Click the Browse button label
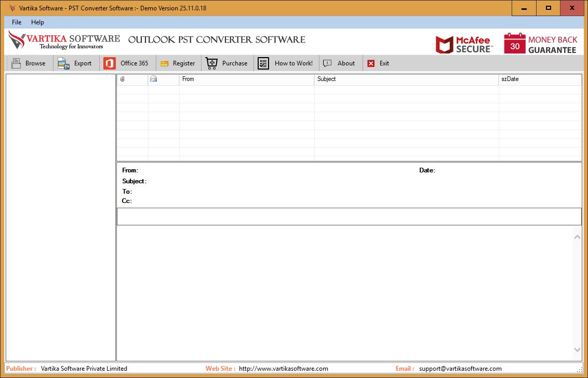Viewport: 588px width, 378px height. pos(35,63)
